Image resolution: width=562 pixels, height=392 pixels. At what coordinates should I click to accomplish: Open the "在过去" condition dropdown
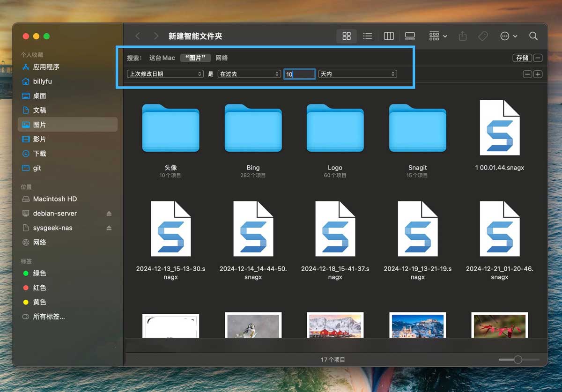(249, 74)
